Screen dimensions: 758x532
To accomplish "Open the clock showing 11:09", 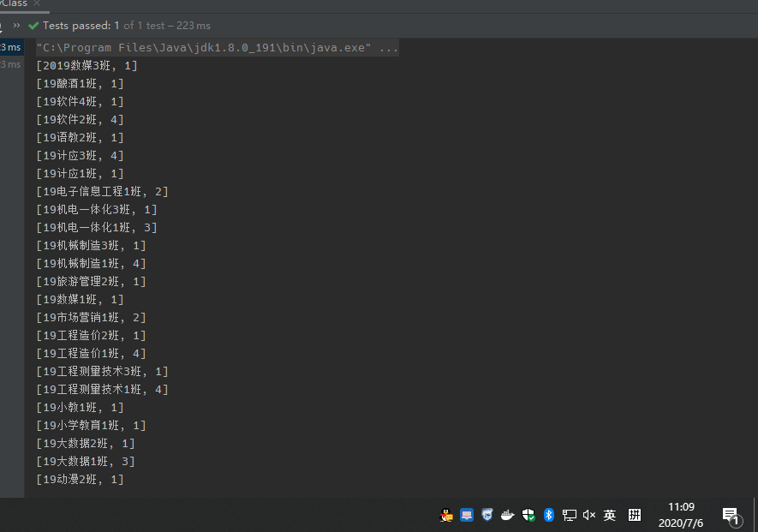I will pyautogui.click(x=681, y=515).
